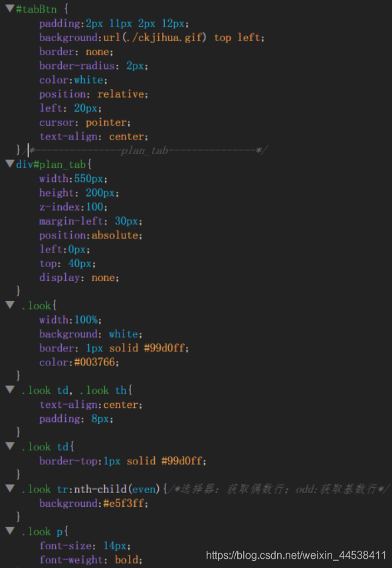Click the nth-child(even) selector text
This screenshot has height=568, width=392.
pos(117,489)
